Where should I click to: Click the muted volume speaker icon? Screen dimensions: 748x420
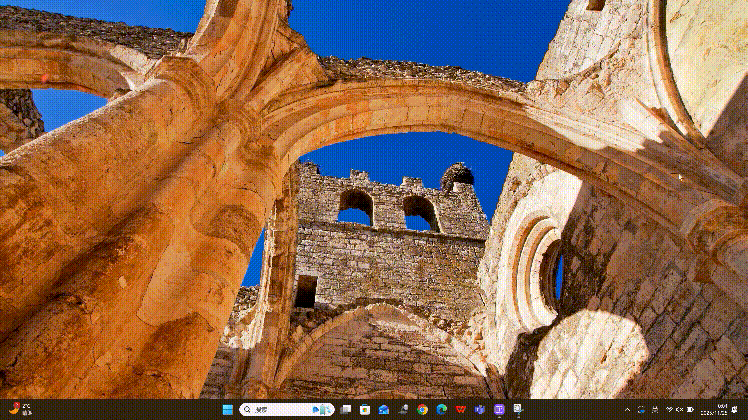point(680,410)
